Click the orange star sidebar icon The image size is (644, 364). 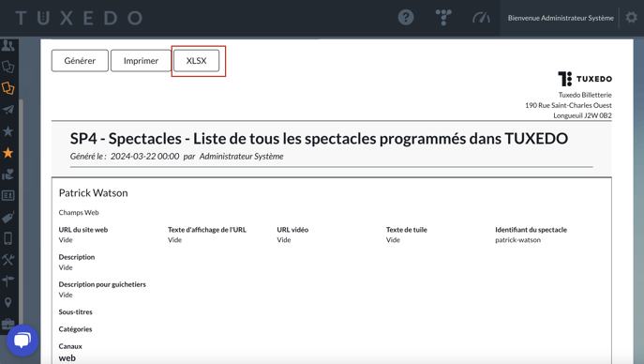click(7, 153)
